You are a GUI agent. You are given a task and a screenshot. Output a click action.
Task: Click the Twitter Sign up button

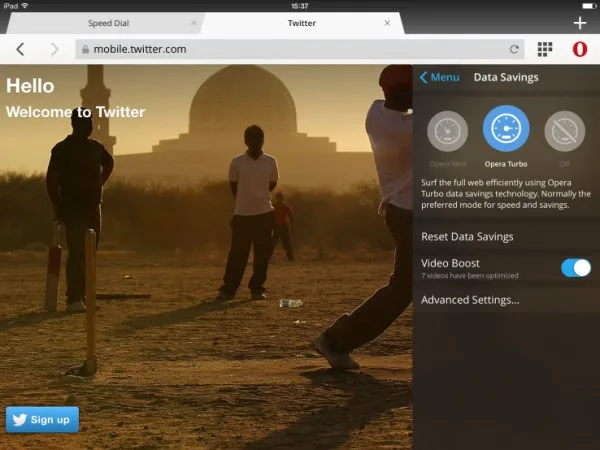42,420
